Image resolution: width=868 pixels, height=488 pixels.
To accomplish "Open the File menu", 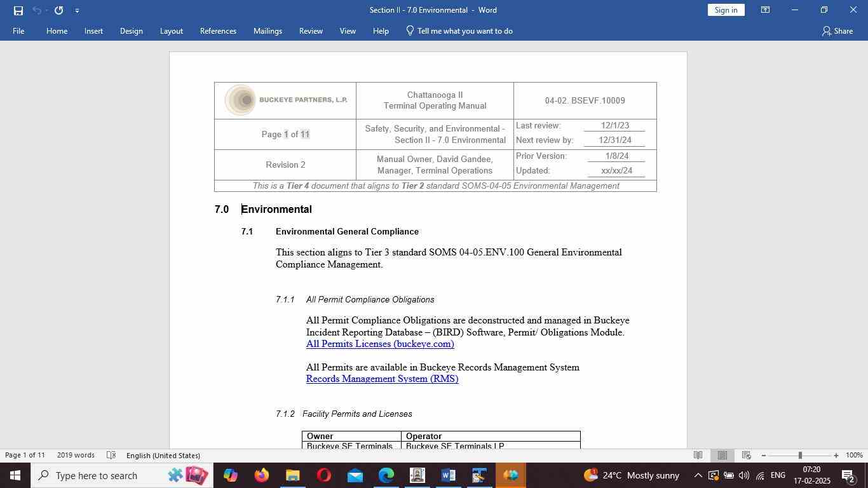I will 18,31.
